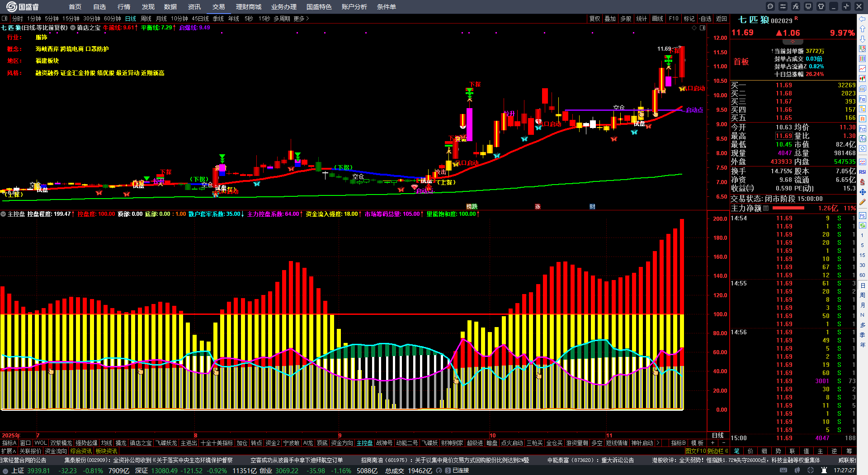The image size is (868, 475).
Task: Expand the 更多 periods list
Action: coord(301,19)
